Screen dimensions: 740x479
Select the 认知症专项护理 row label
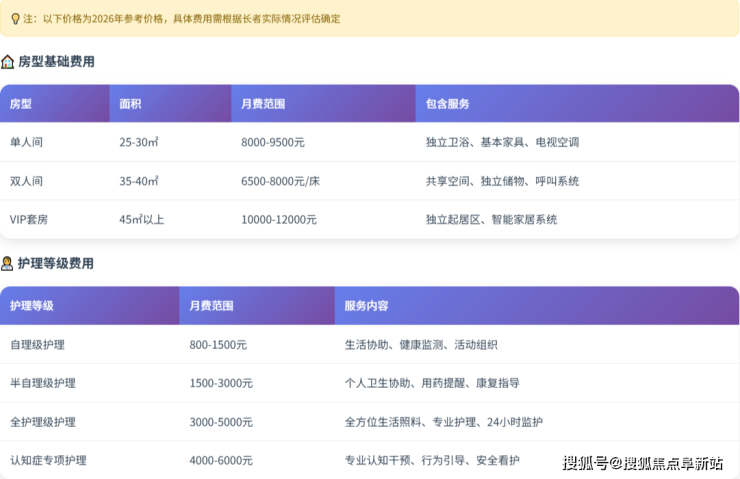(x=48, y=460)
